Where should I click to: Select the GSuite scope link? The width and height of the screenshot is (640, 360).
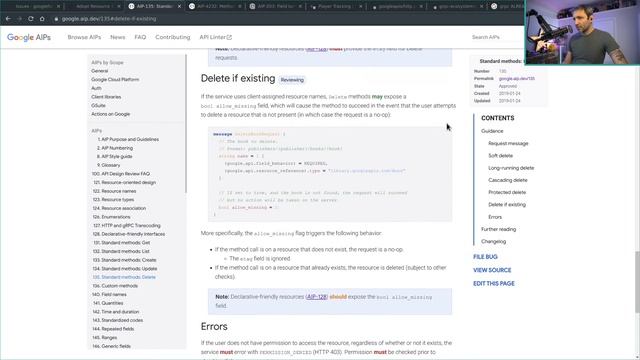[98, 105]
